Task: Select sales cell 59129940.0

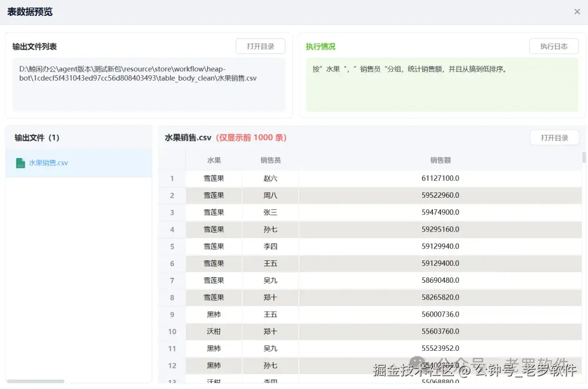Action: click(440, 246)
